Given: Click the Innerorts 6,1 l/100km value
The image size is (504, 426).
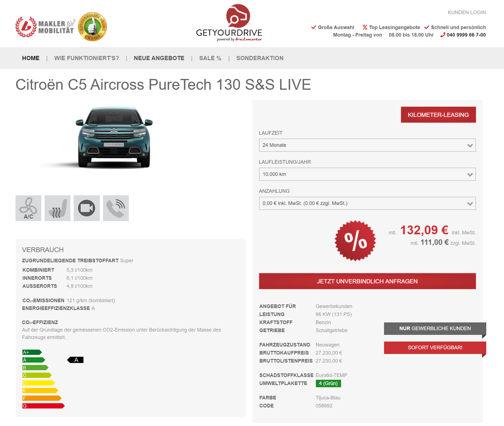Looking at the screenshot, I should tap(80, 278).
